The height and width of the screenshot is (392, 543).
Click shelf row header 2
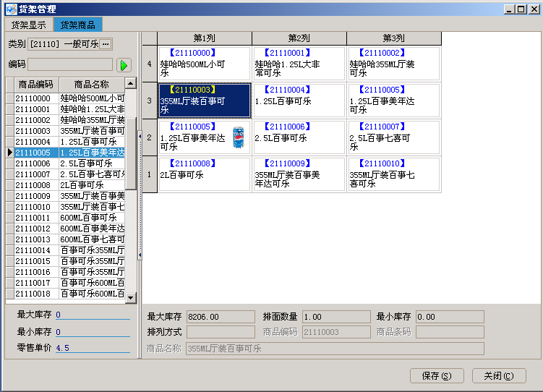(150, 137)
